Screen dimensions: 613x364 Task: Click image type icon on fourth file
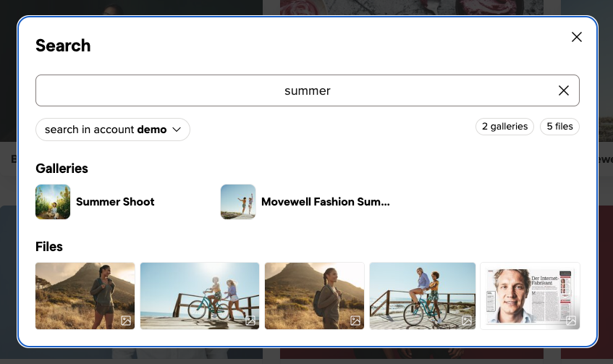tap(467, 321)
